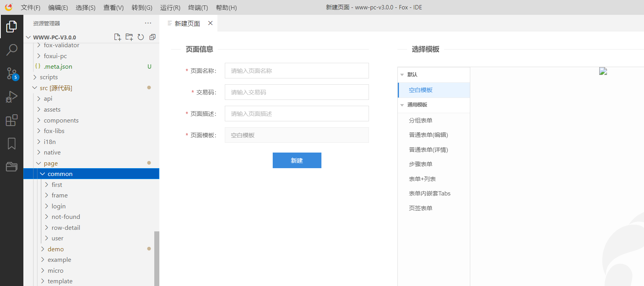Open Source Control view with badge

(12, 73)
